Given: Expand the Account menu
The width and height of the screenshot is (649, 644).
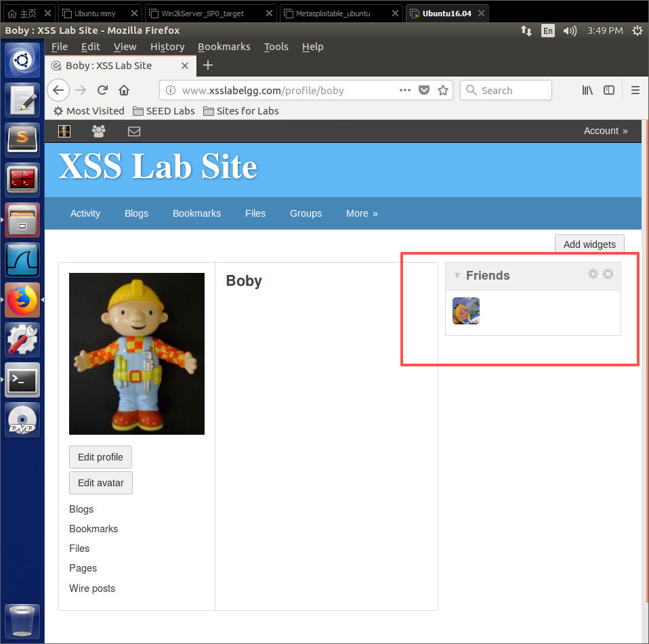Looking at the screenshot, I should [606, 131].
